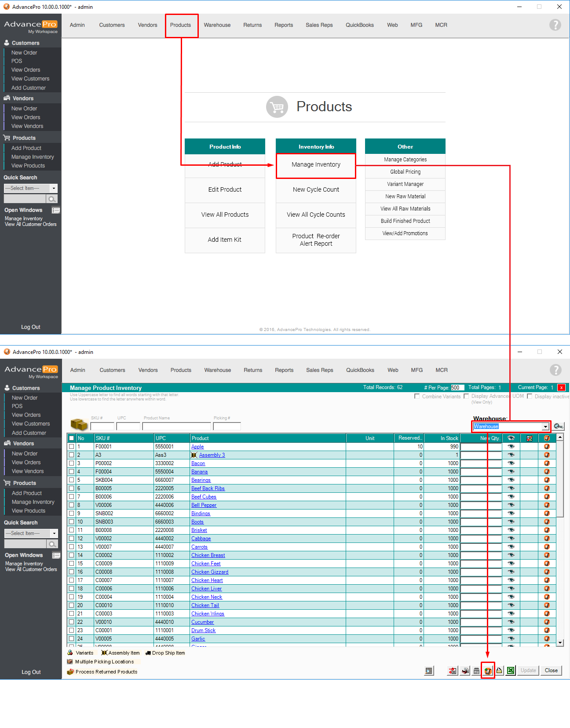Open the MFG menu in the top window
Viewport: 570px width, 728px height.
(417, 25)
